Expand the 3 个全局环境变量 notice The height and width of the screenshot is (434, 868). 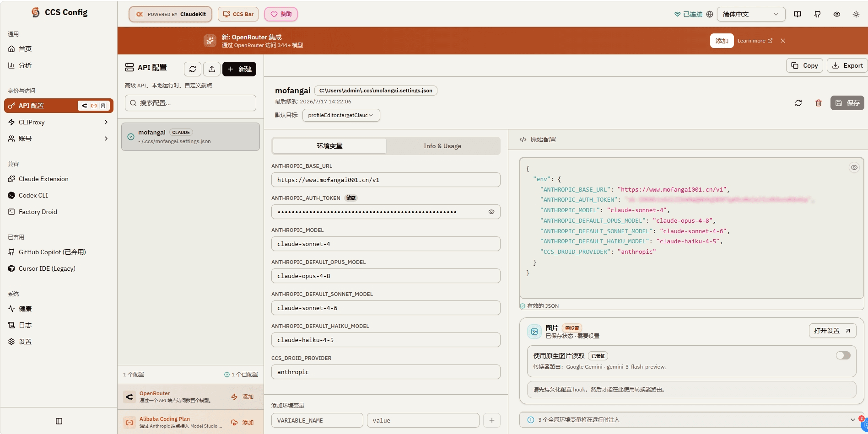coord(691,420)
